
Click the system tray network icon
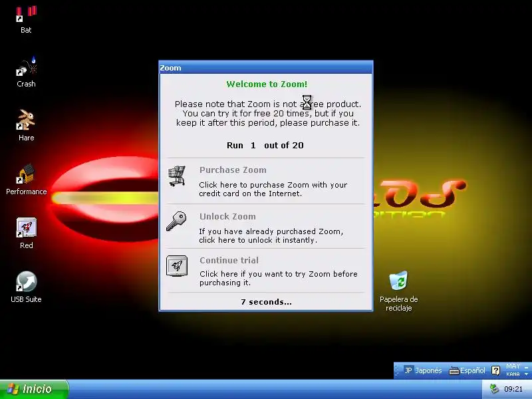click(495, 389)
